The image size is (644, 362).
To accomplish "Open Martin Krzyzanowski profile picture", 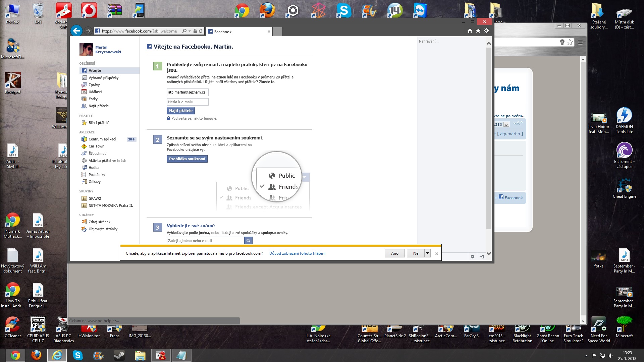I will pyautogui.click(x=86, y=50).
